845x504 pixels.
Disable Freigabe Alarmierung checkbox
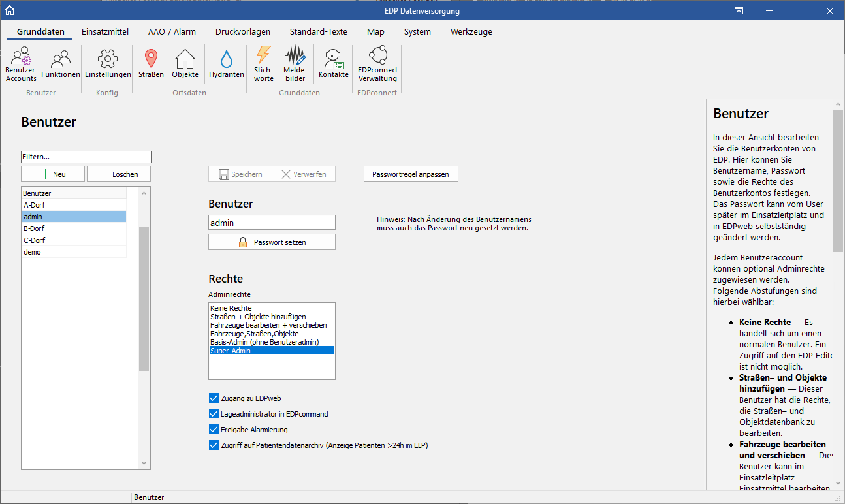coord(214,429)
